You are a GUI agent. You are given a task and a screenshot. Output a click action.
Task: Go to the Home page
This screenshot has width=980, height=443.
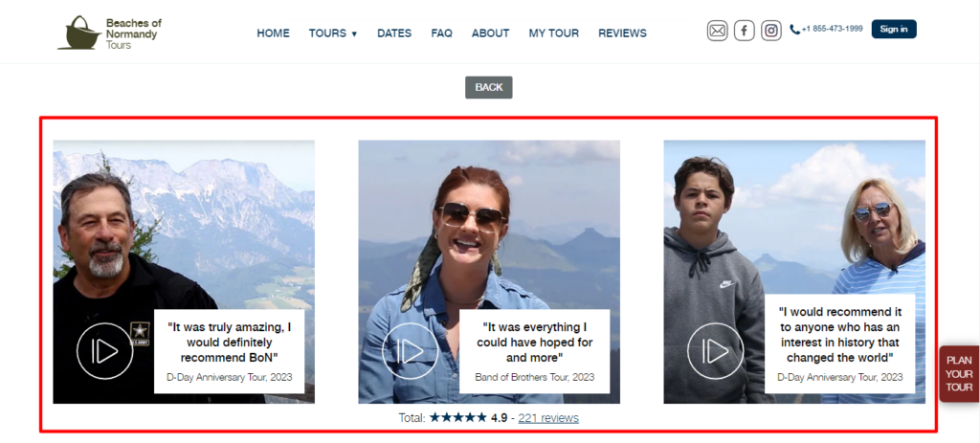point(273,33)
